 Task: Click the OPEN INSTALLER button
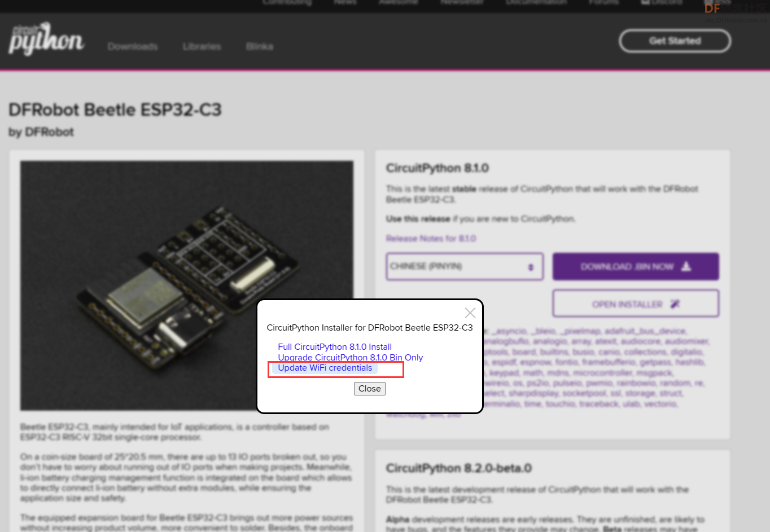(x=636, y=304)
